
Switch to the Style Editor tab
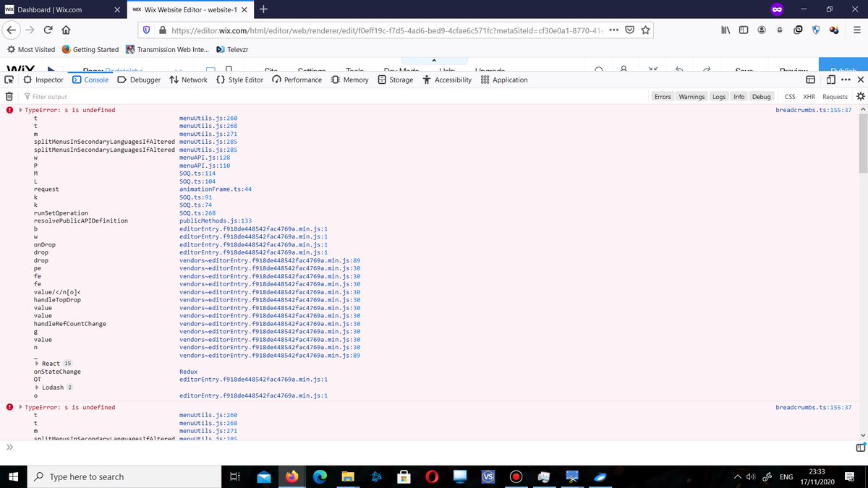(x=239, y=80)
